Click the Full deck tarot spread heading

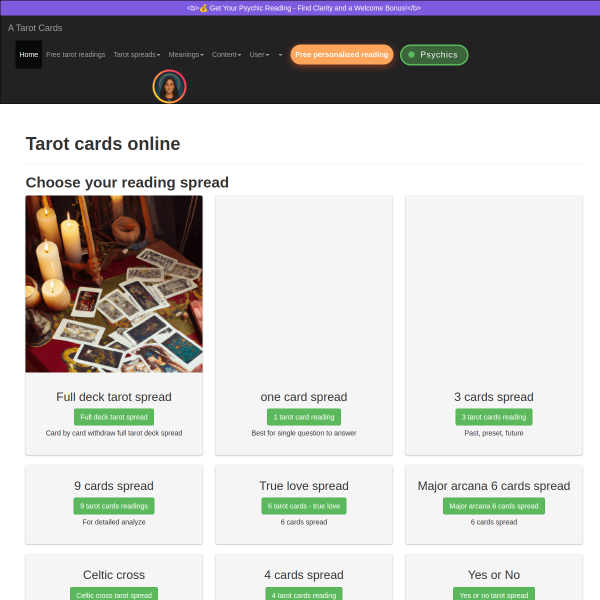pyautogui.click(x=114, y=397)
